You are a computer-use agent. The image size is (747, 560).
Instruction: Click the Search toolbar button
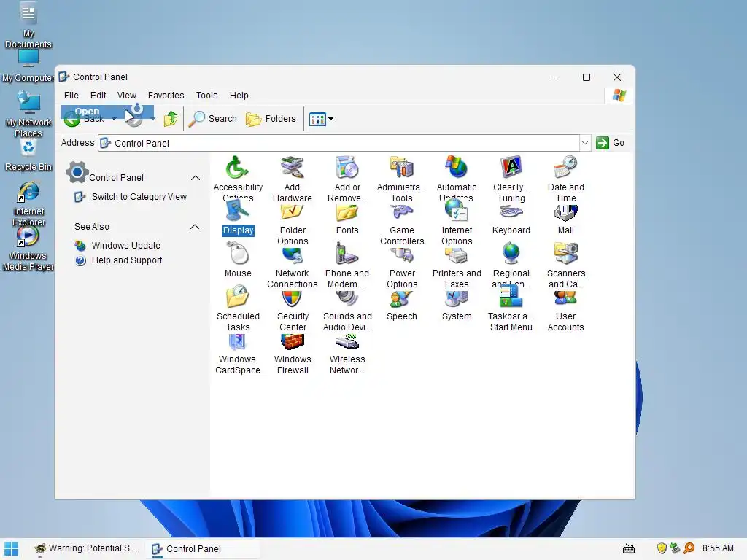tap(213, 119)
